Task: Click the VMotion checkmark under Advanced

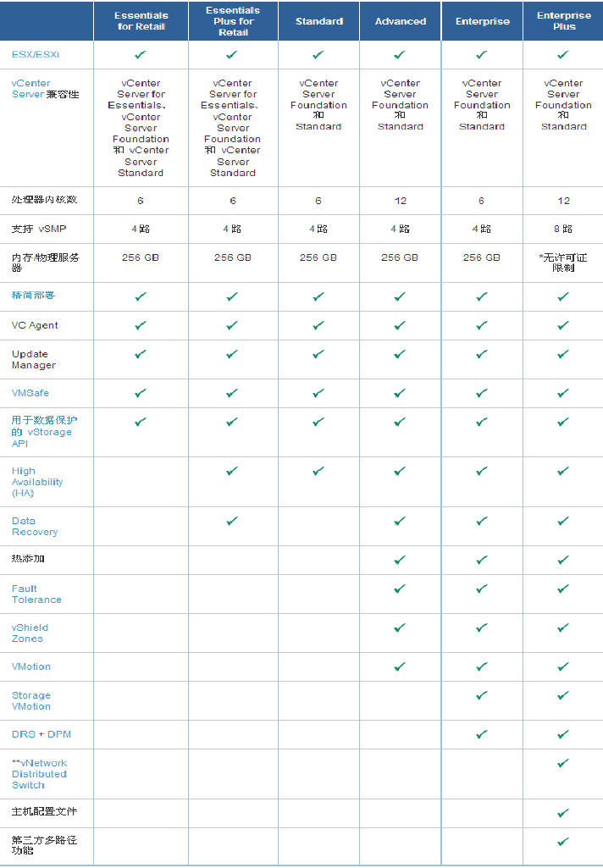Action: (400, 666)
